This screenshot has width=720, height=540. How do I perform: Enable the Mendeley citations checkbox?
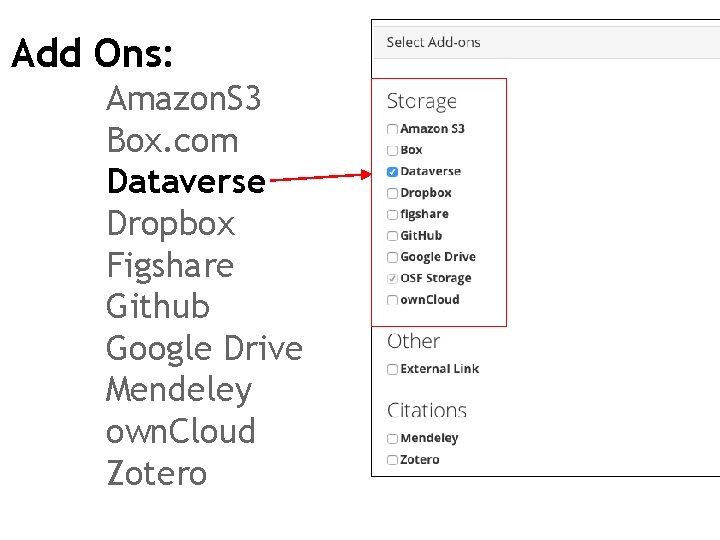coord(393,438)
